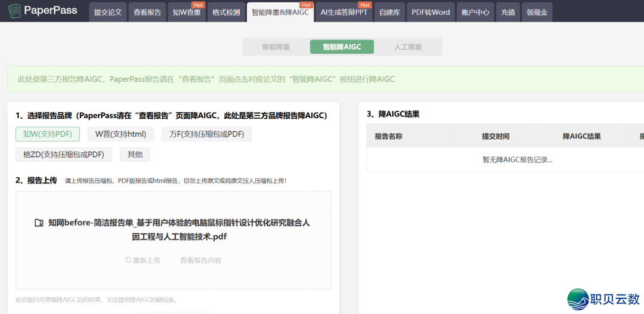Click the uploaded PDF file name
The width and height of the screenshot is (644, 314).
tap(179, 230)
